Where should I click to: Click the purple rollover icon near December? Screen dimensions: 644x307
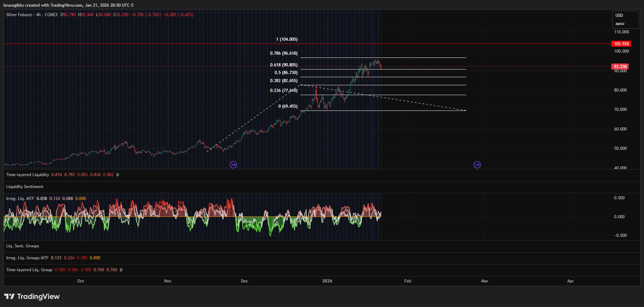click(233, 165)
